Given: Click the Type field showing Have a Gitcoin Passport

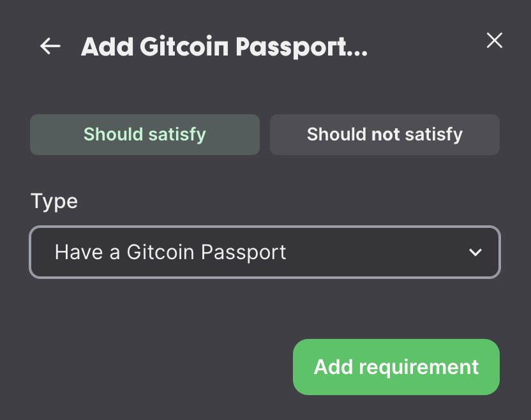Looking at the screenshot, I should click(265, 253).
